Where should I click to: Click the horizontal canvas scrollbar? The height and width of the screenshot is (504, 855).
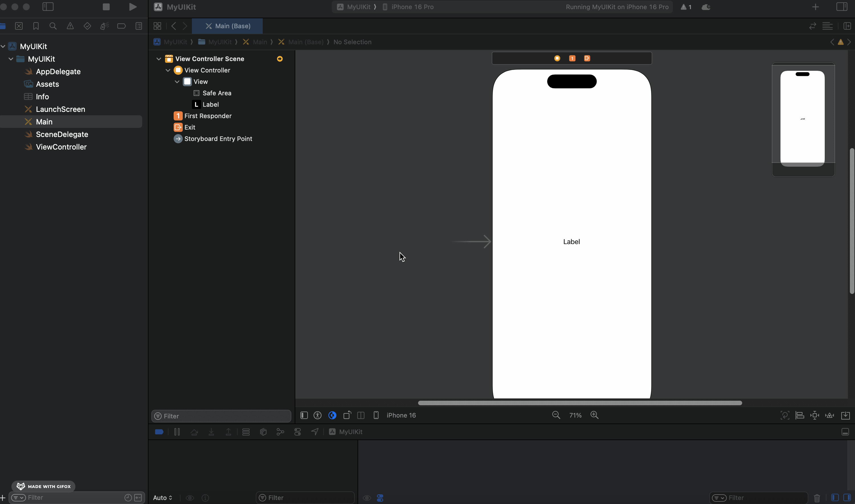pyautogui.click(x=580, y=403)
